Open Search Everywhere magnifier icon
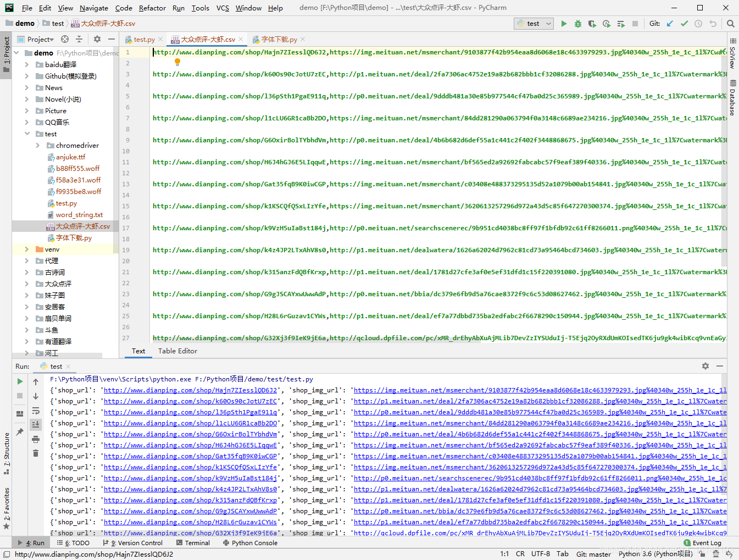This screenshot has height=560, width=739. coord(730,24)
